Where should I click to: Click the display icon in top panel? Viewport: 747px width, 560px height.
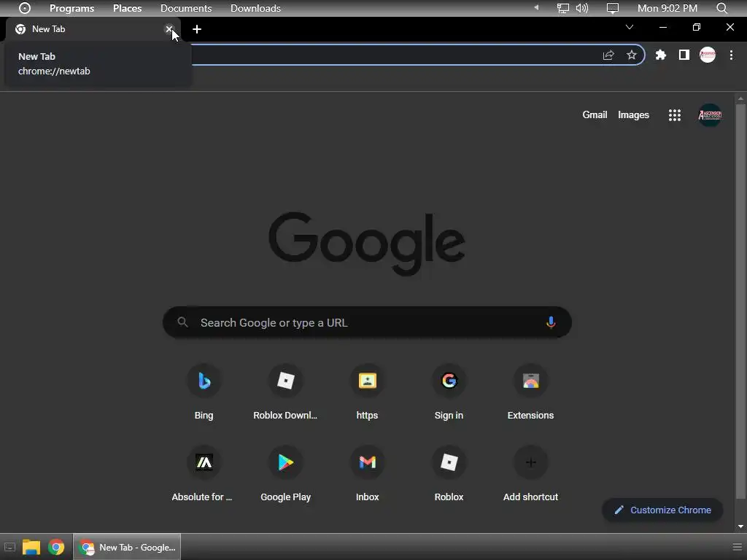pyautogui.click(x=612, y=8)
